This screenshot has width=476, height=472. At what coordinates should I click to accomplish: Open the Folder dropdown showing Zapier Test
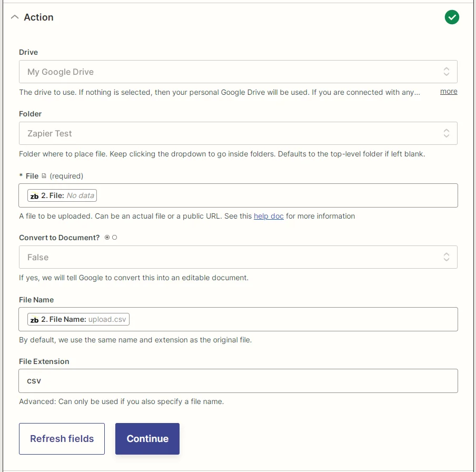tap(237, 133)
